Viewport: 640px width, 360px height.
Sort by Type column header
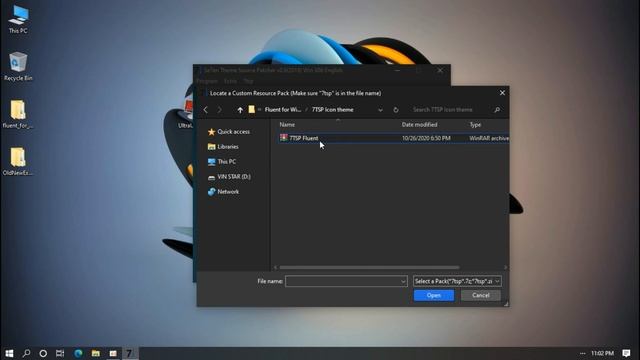tap(476, 125)
